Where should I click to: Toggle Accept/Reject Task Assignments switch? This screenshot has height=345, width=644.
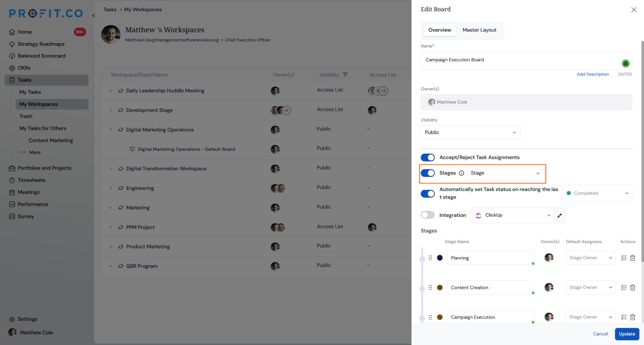(428, 157)
